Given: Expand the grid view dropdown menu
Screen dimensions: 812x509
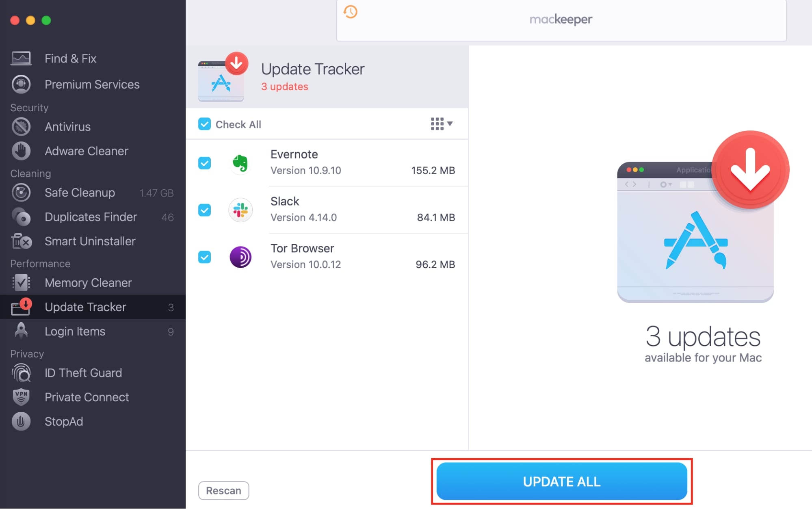Looking at the screenshot, I should [x=442, y=123].
